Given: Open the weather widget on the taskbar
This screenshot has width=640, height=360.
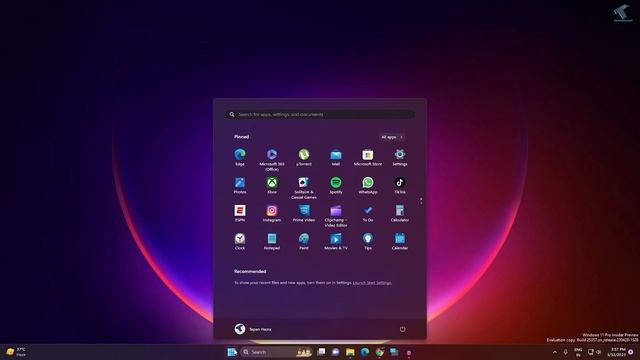Looking at the screenshot, I should [16, 352].
